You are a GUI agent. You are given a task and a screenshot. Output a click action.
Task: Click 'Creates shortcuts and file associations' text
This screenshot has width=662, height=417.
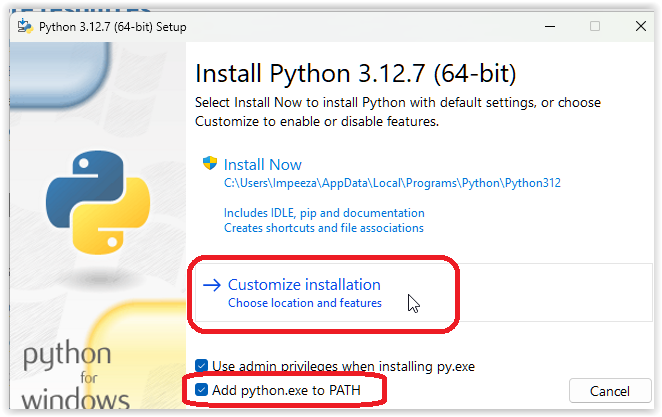point(324,228)
